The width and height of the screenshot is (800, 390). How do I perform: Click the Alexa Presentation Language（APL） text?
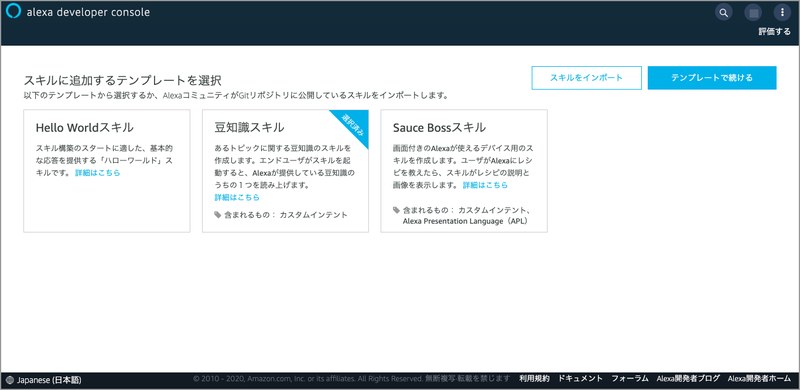465,222
